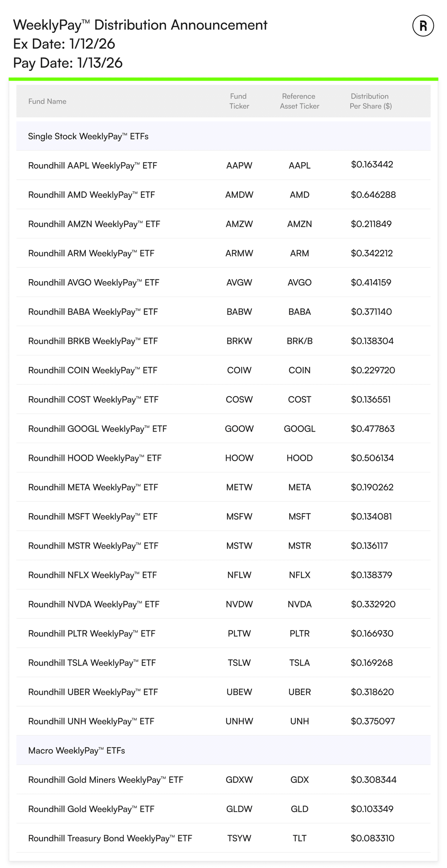Viewport: 447px width, 868px height.
Task: Open Roundhill NVDA WeeklyPay ETF row
Action: tap(94, 604)
